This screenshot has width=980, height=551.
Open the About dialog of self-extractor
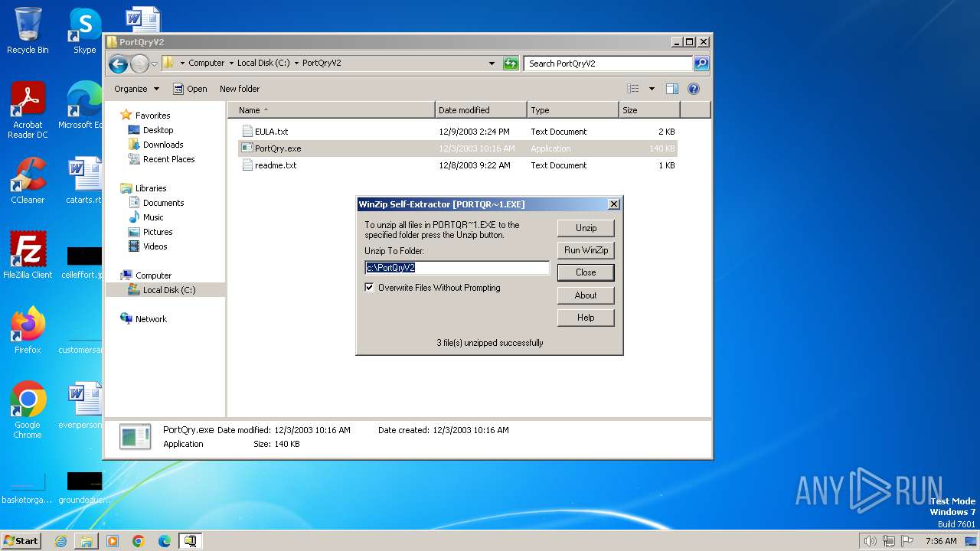[586, 295]
